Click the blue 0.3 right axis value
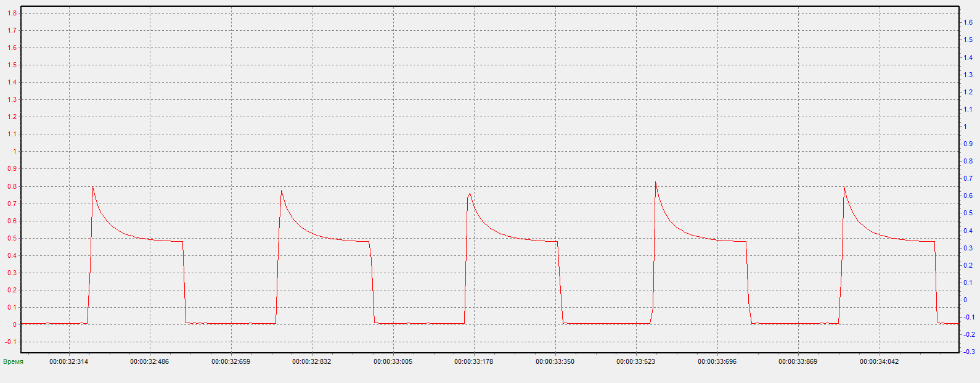Screen dimensions: 980x383 coord(968,248)
